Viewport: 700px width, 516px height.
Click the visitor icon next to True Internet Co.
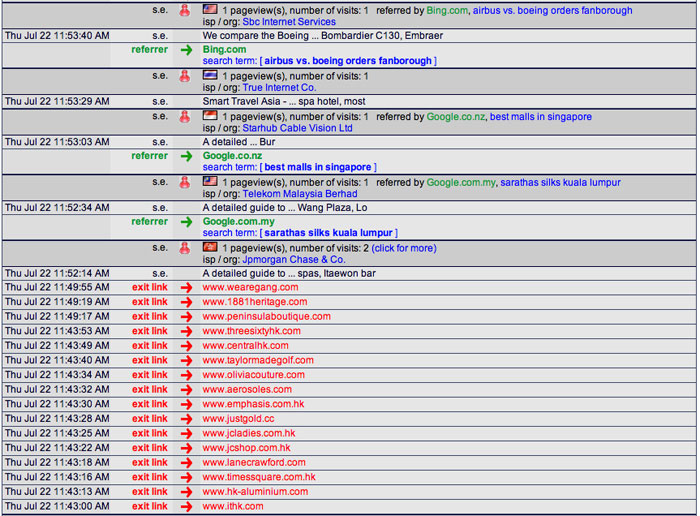click(185, 76)
